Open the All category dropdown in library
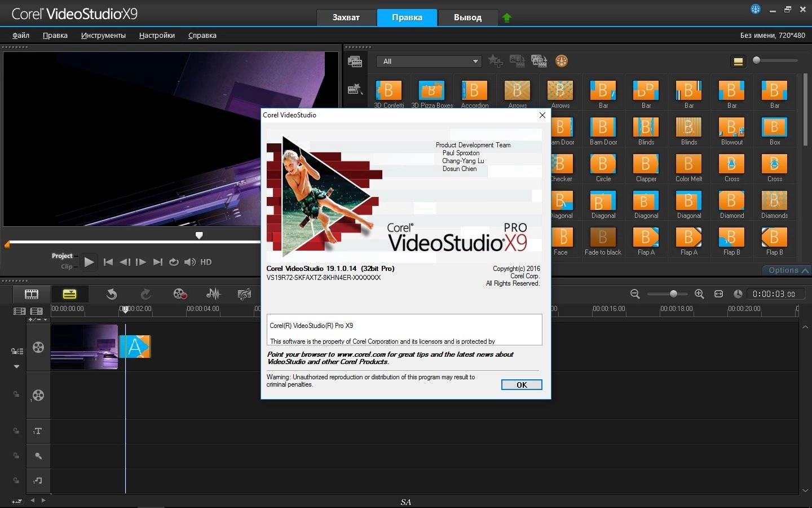Viewport: 812px width, 508px height. [x=429, y=61]
